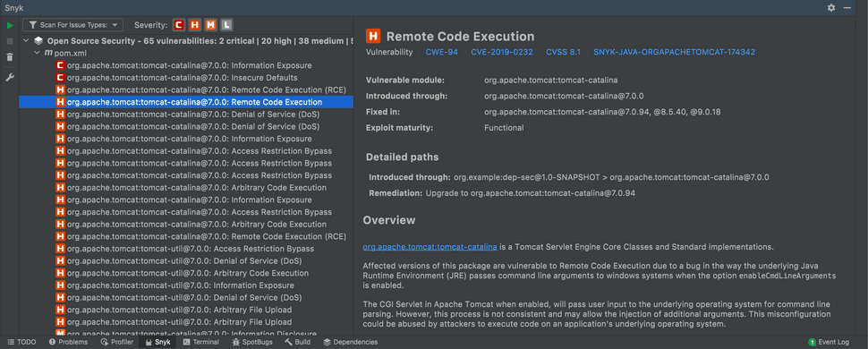Collapse the pom.xml tree node
The width and height of the screenshot is (868, 349).
[37, 53]
